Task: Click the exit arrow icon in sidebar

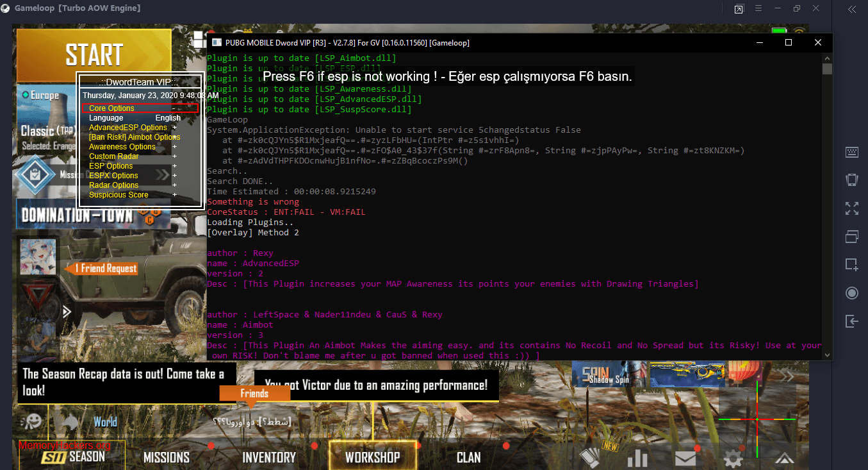Action: tap(851, 321)
